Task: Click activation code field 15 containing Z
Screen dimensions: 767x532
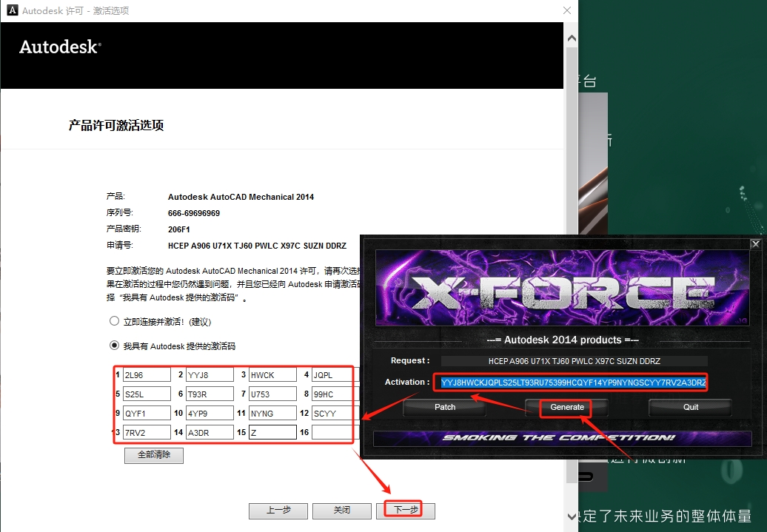Action: click(x=272, y=432)
